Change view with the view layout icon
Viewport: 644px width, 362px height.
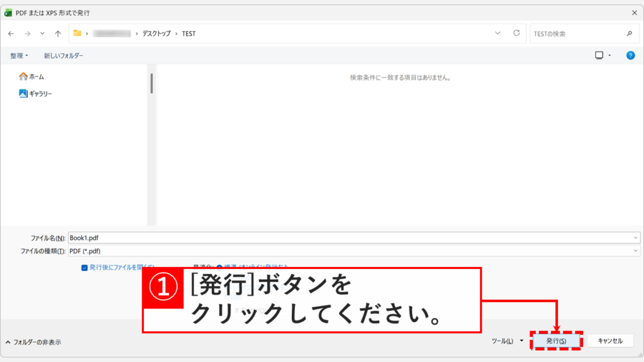point(599,55)
